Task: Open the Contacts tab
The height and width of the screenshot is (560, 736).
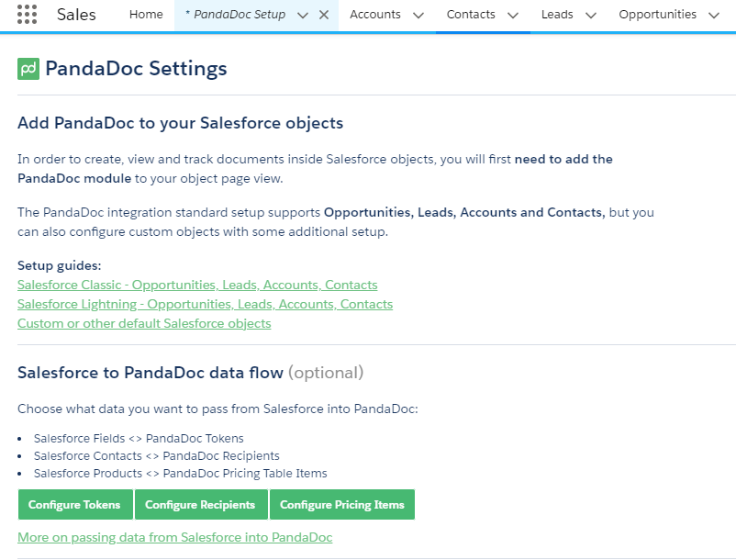Action: pos(471,15)
